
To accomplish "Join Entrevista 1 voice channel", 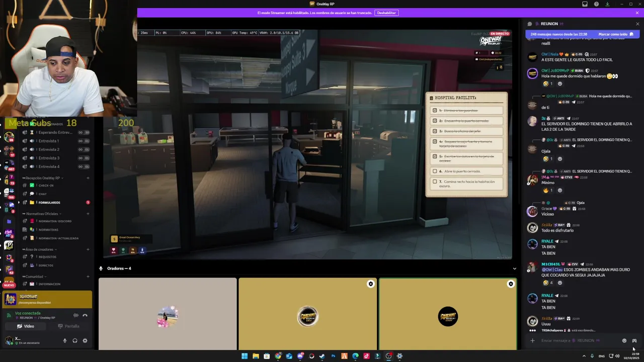I will coord(55,141).
